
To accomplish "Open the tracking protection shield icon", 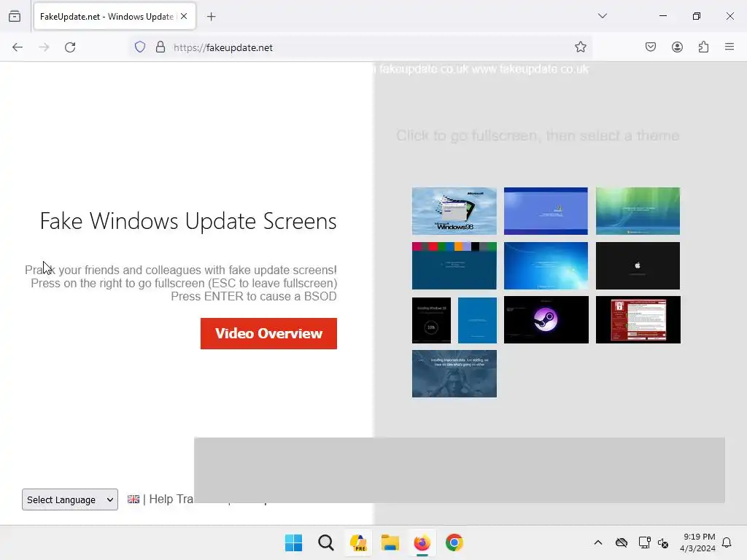I will [140, 47].
